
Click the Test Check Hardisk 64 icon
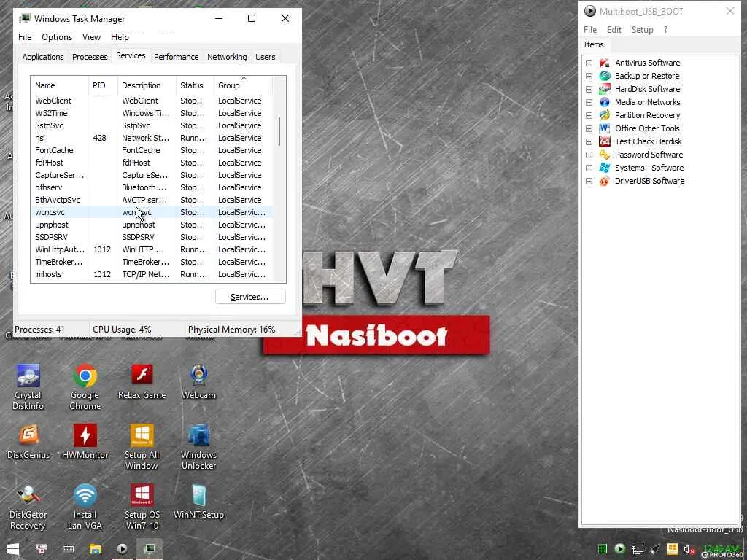pyautogui.click(x=605, y=141)
